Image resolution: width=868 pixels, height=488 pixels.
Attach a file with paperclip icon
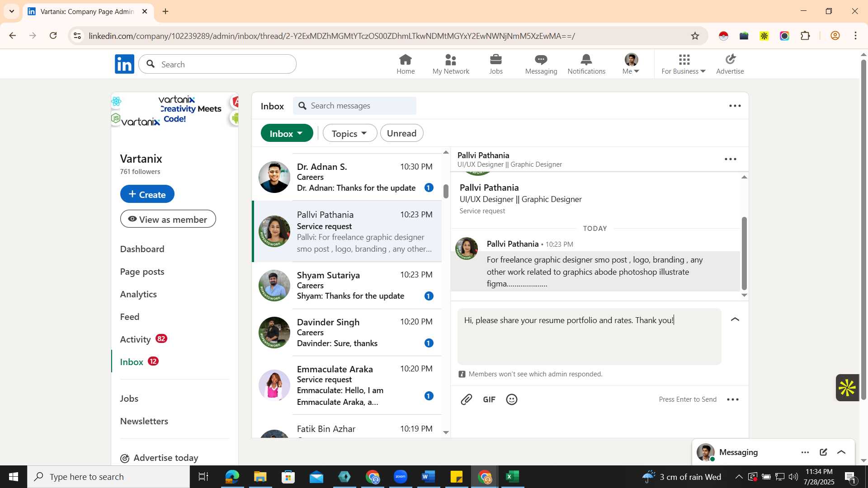(x=467, y=399)
